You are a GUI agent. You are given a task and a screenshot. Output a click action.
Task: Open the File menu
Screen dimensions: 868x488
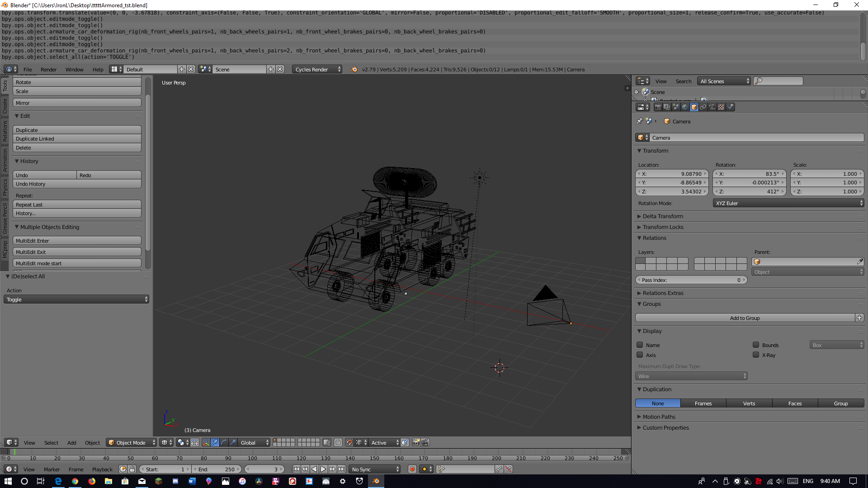pos(28,70)
